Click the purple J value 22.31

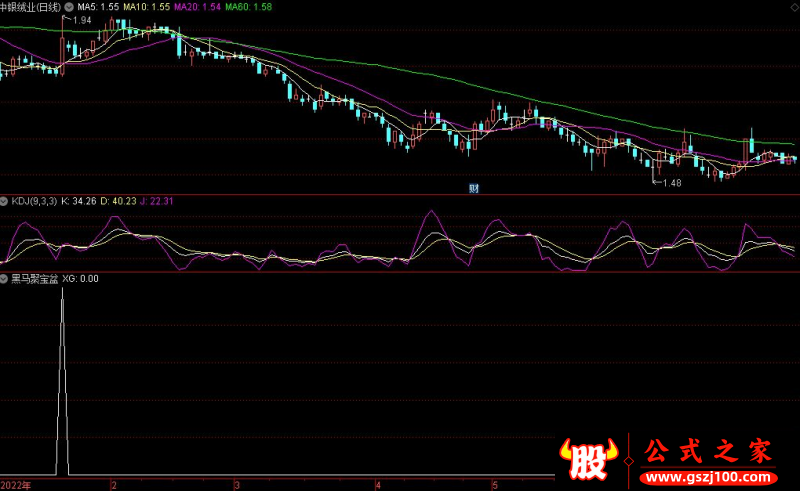(x=158, y=201)
